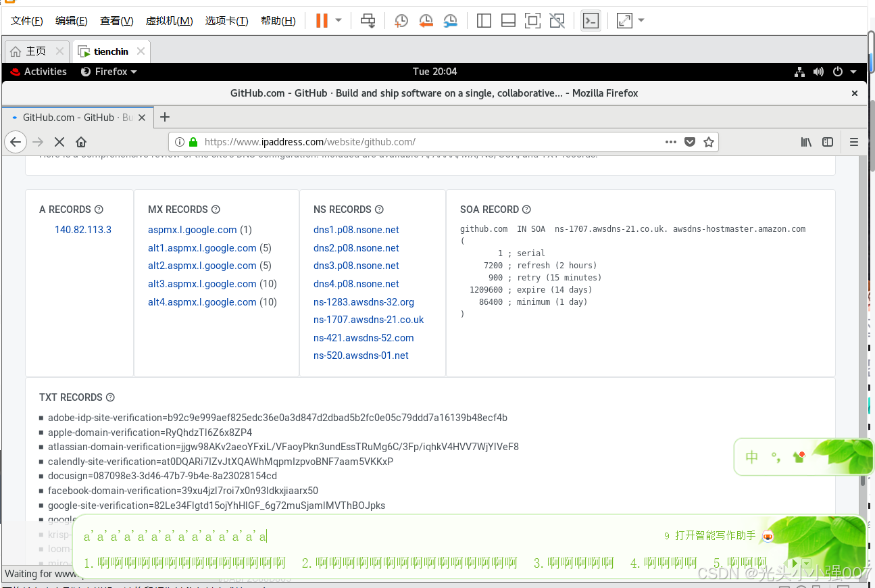875x588 pixels.
Task: Expand the stretch display options arrow
Action: 641,20
